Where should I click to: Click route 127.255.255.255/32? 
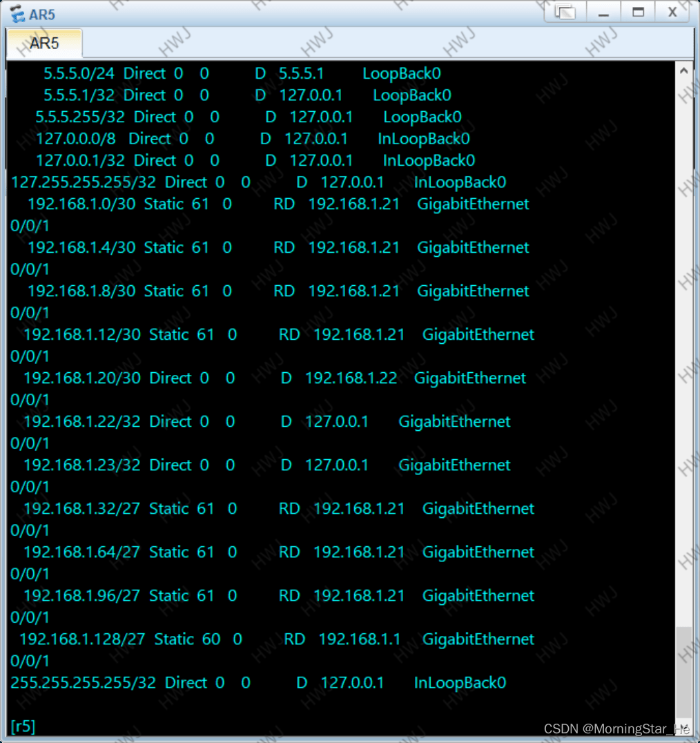click(x=84, y=182)
